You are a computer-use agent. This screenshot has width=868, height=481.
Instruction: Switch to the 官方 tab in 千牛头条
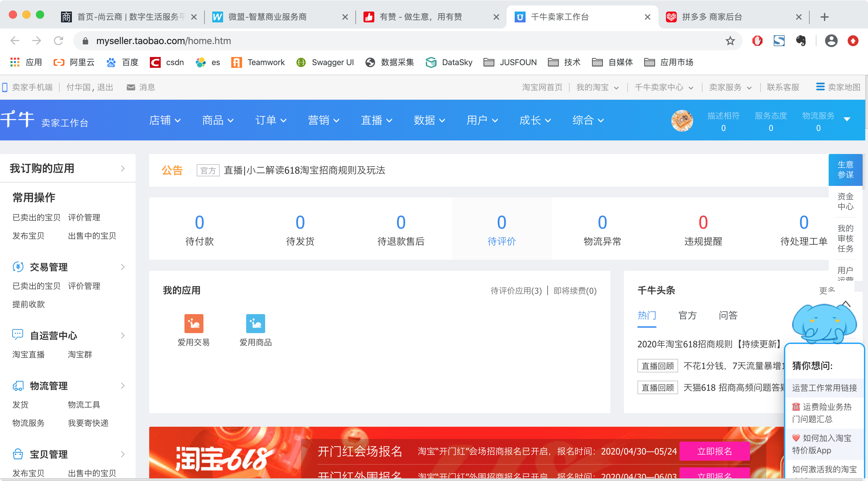[688, 315]
